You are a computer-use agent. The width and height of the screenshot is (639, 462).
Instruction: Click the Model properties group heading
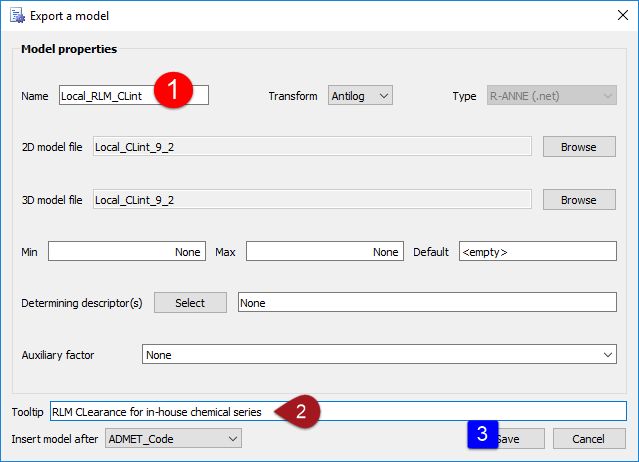pyautogui.click(x=69, y=49)
